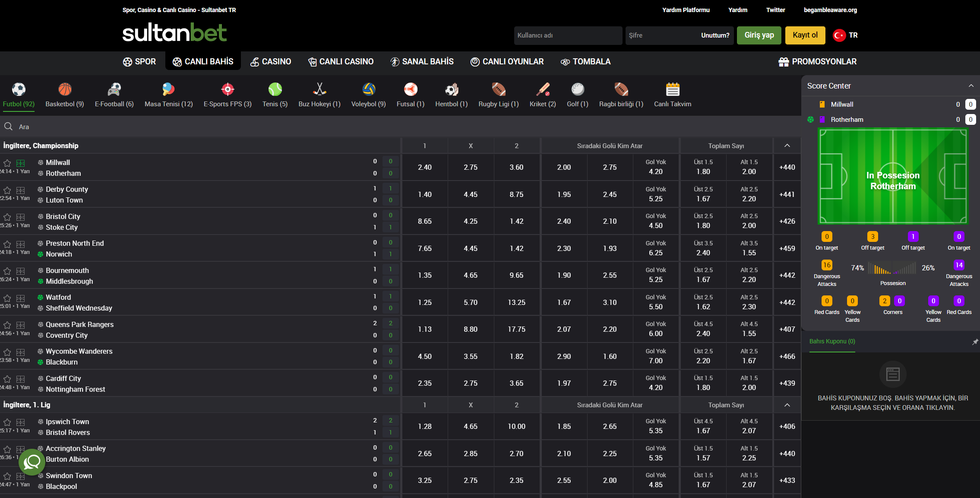The width and height of the screenshot is (980, 498).
Task: Select the Kriket (2) category
Action: (x=543, y=95)
